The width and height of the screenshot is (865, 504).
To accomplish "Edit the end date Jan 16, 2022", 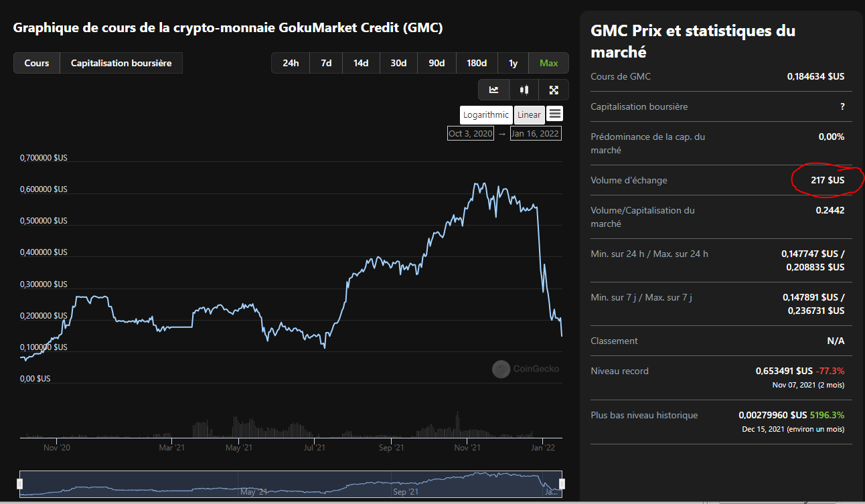I will coord(536,133).
